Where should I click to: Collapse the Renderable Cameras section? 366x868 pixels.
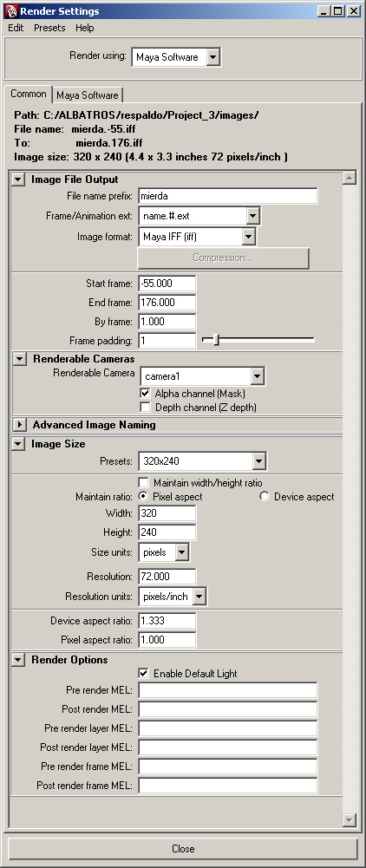[x=19, y=359]
